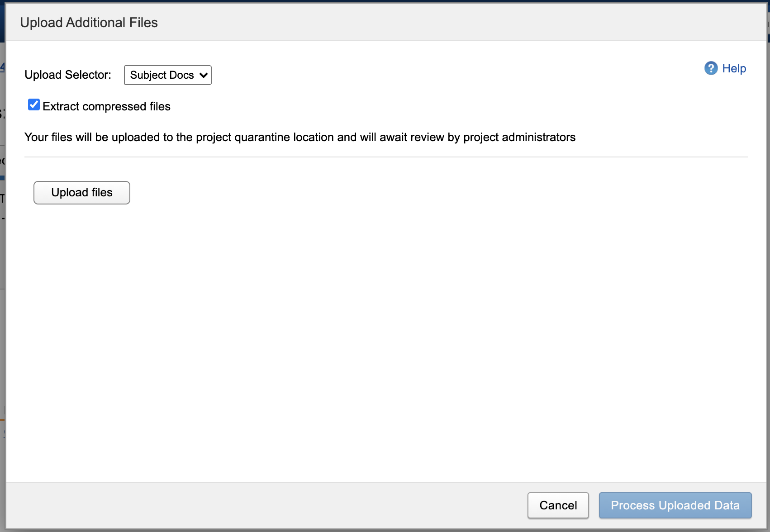This screenshot has height=532, width=770.
Task: Open the Subject Docs upload selector dropdown
Action: point(167,75)
